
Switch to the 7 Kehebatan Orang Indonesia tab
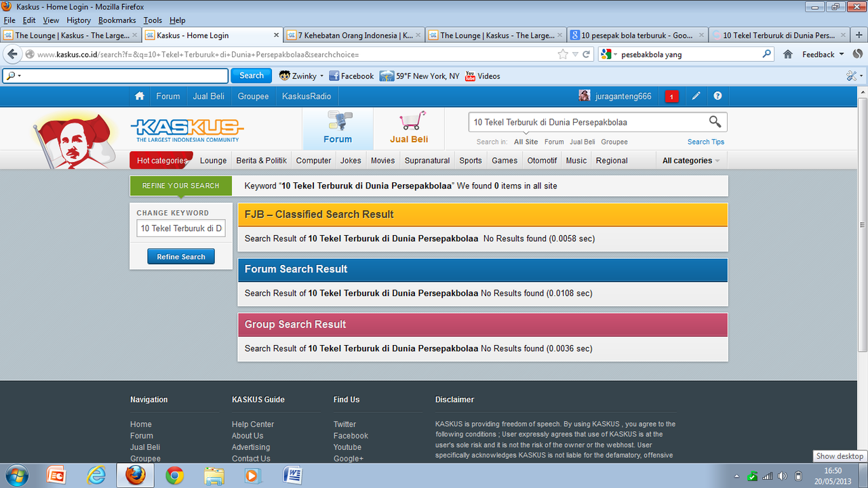coord(354,35)
